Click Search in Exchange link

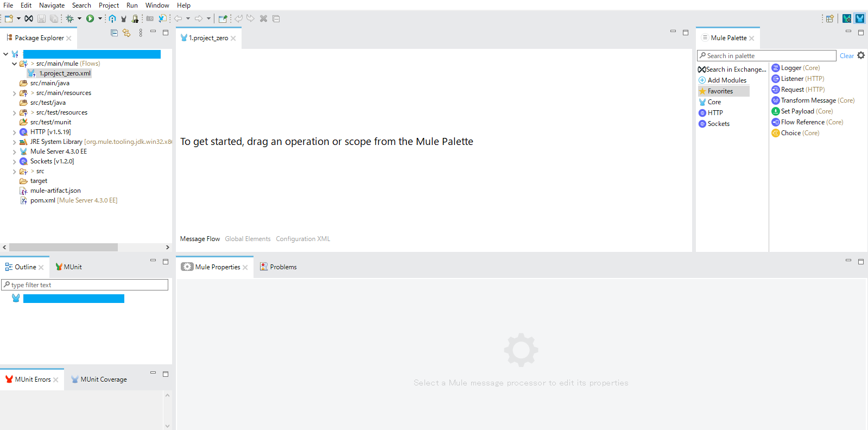pyautogui.click(x=732, y=69)
